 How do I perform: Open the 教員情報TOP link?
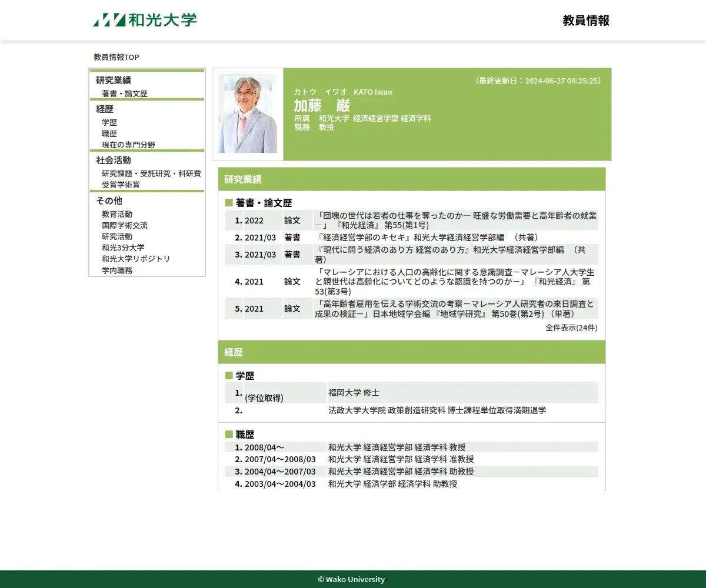tap(116, 57)
